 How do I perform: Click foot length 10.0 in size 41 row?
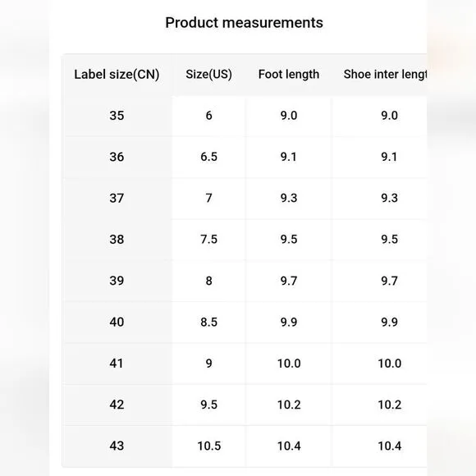(x=289, y=363)
